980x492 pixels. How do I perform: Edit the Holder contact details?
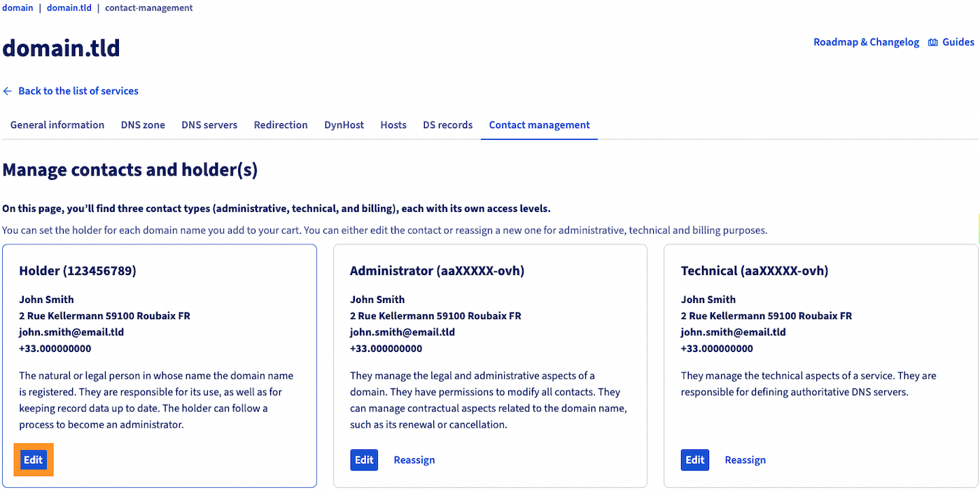33,460
